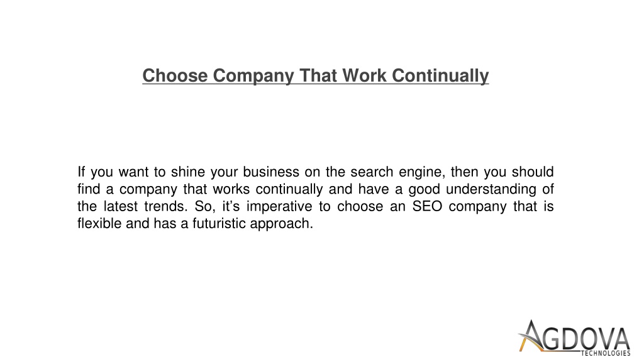
Task: Click the slide title 'Choose Company That Work Continually'
Action: 316,76
